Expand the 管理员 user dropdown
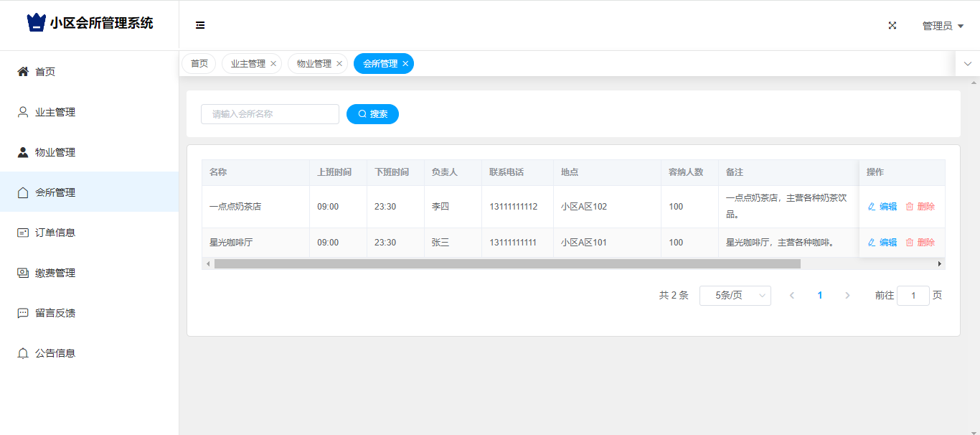This screenshot has height=435, width=980. pos(942,26)
